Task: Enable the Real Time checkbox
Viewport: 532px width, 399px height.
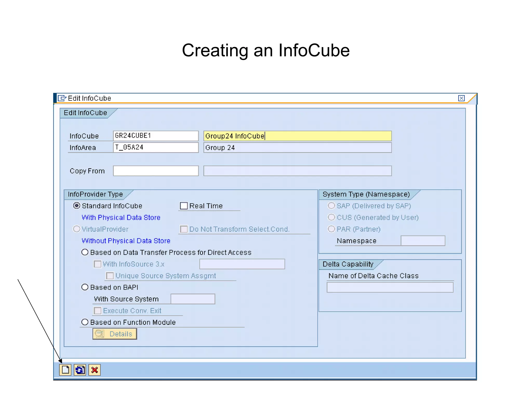Action: (184, 206)
